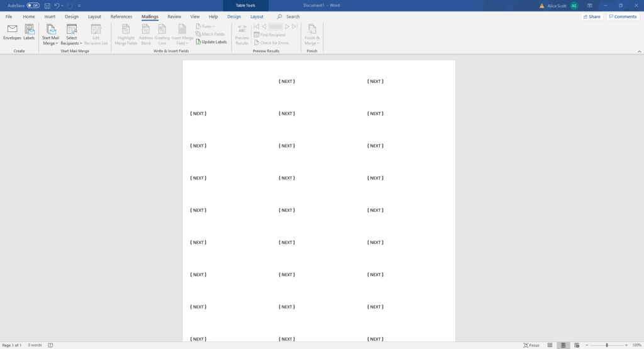The height and width of the screenshot is (349, 644).
Task: Click the Save icon in the title bar
Action: point(47,6)
